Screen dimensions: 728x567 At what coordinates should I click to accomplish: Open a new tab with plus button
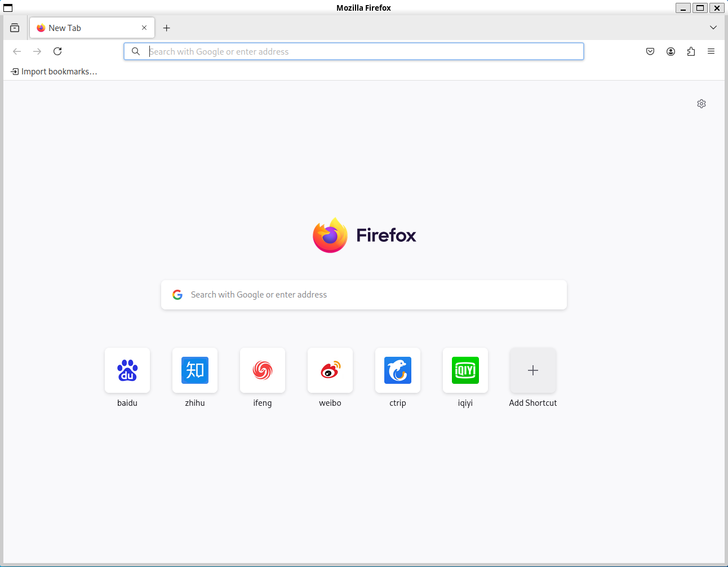coord(167,28)
